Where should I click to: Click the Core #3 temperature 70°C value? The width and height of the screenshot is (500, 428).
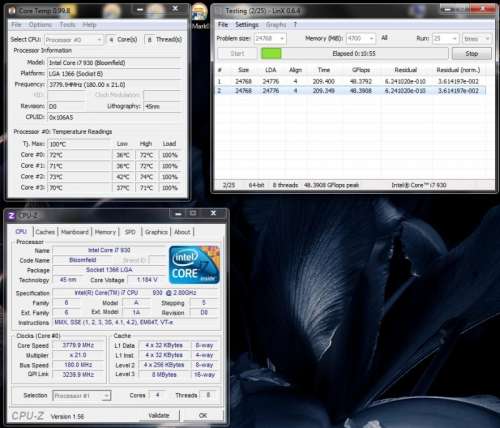click(x=79, y=188)
